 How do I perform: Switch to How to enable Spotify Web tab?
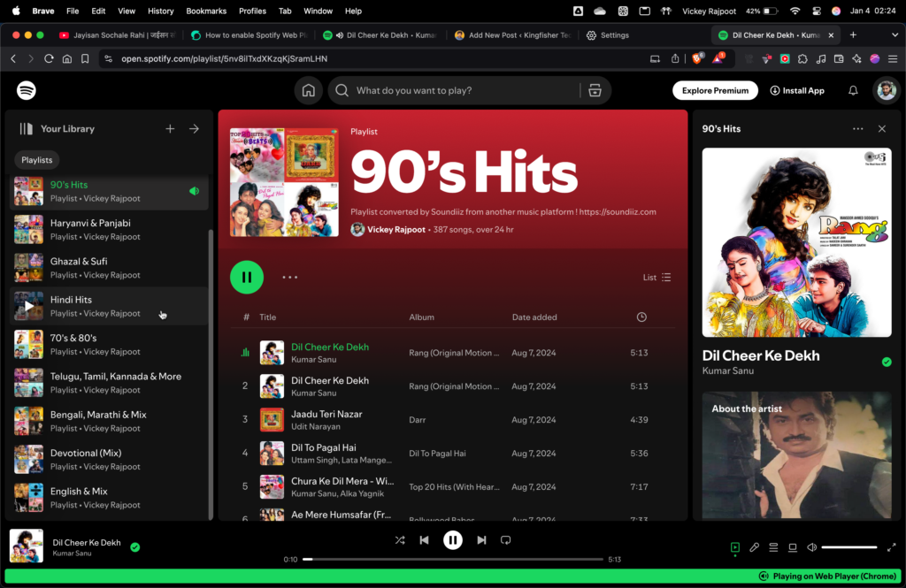[x=250, y=35]
